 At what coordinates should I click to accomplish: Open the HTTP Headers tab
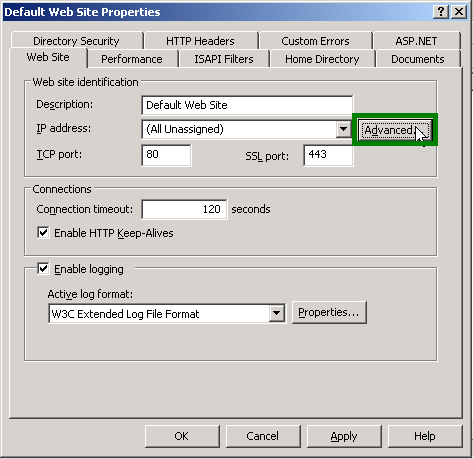tap(200, 41)
